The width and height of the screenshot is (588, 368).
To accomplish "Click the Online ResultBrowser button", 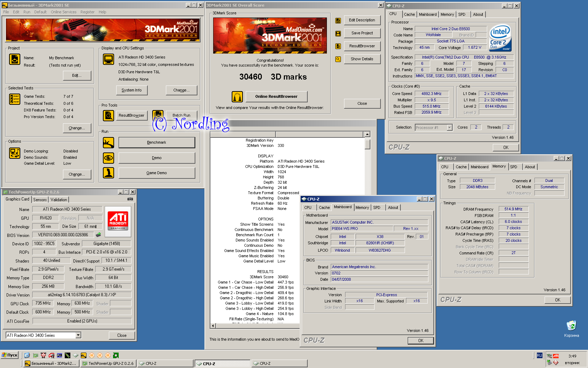I will click(x=276, y=96).
